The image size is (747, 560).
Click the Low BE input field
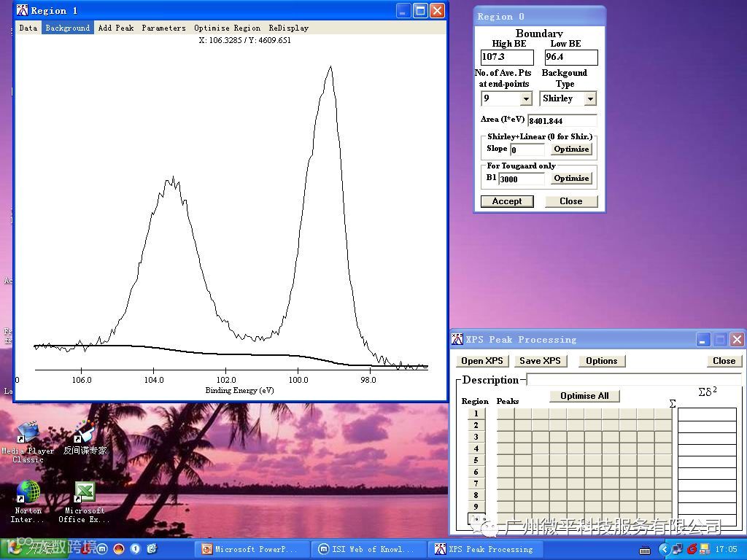(570, 57)
